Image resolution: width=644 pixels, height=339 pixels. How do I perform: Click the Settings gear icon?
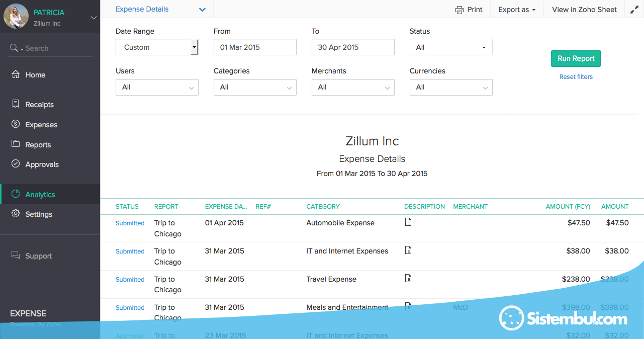(16, 214)
